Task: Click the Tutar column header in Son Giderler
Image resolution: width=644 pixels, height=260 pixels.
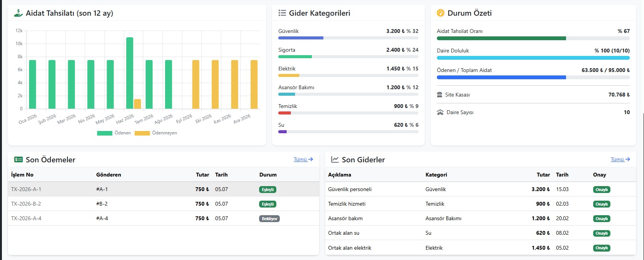Action: pyautogui.click(x=543, y=175)
